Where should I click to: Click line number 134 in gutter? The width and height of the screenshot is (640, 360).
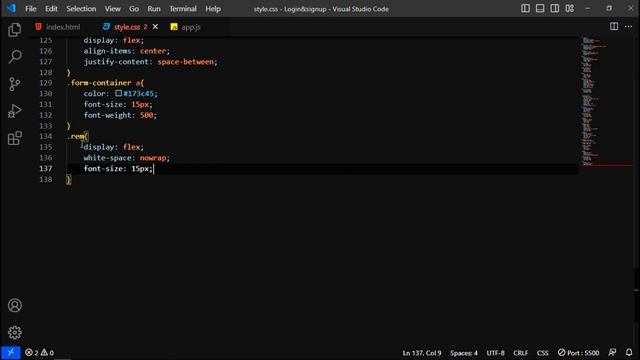click(x=46, y=136)
